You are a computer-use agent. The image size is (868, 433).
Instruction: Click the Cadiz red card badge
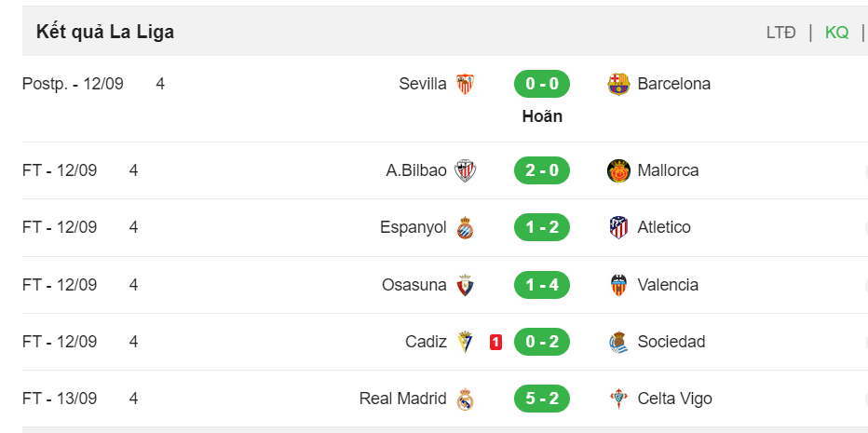496,343
